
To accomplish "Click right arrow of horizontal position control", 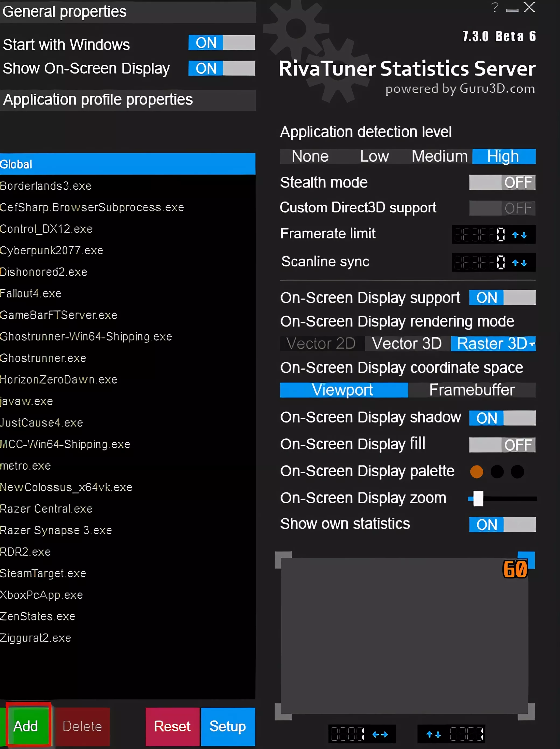I will coord(384,734).
